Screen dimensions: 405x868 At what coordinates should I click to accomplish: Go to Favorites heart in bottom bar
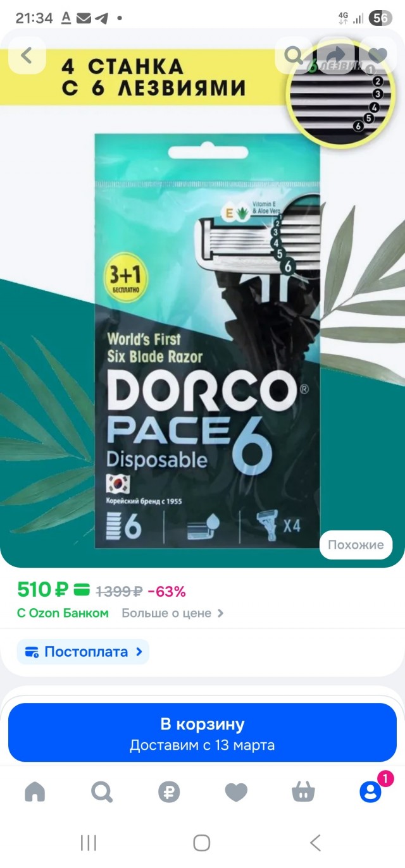tap(236, 792)
